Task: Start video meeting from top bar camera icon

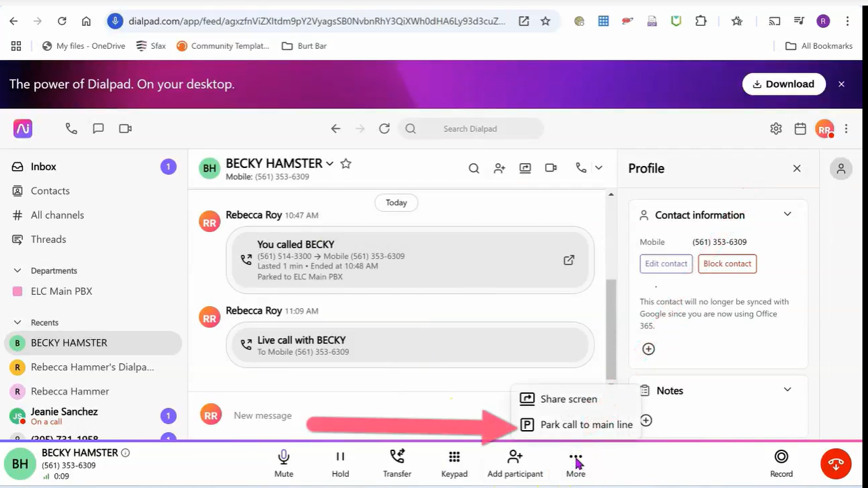Action: pyautogui.click(x=126, y=128)
